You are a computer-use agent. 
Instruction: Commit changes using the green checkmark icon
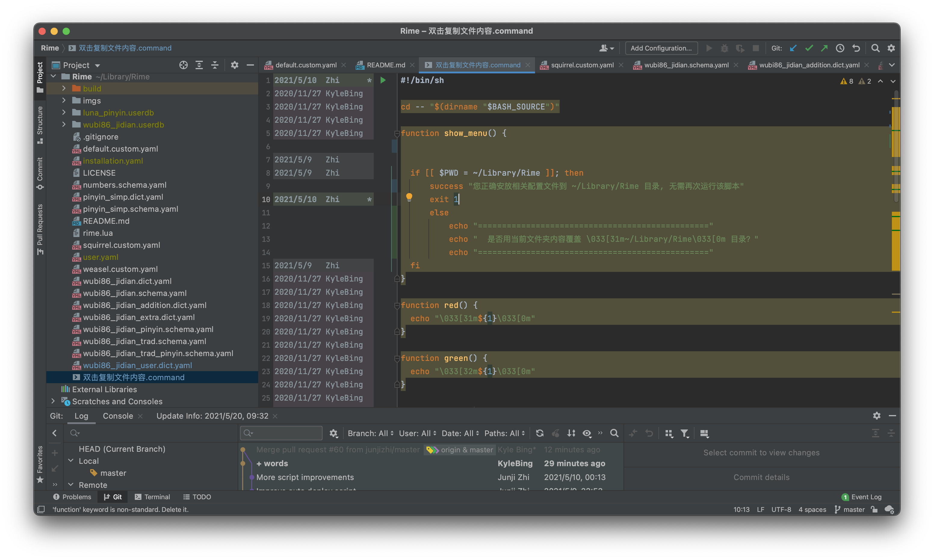[809, 48]
